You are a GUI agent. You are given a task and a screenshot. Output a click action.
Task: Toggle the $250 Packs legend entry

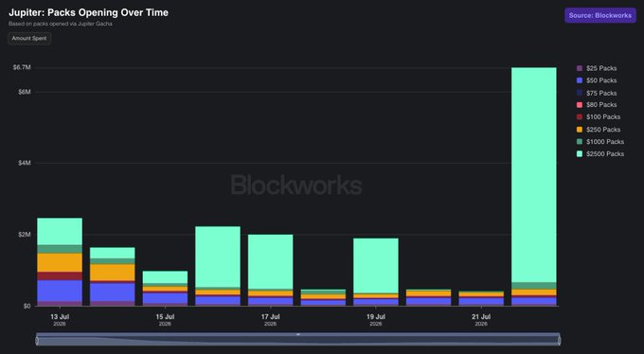coord(599,130)
